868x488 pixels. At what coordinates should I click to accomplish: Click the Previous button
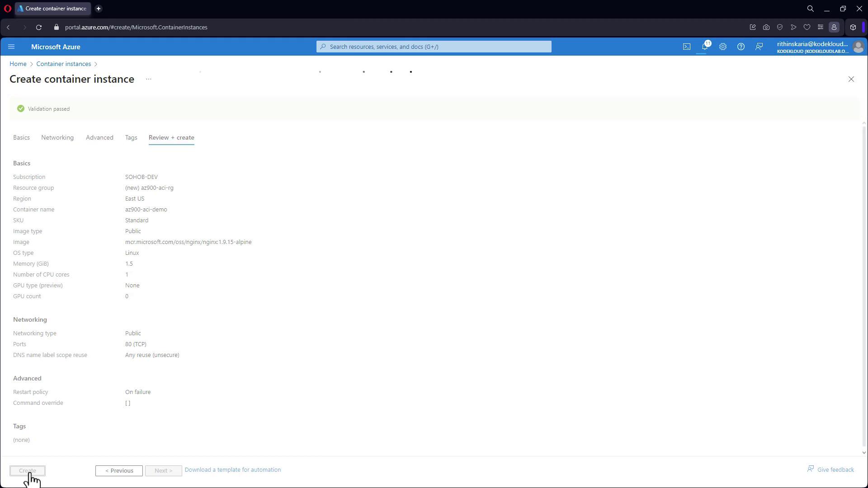coord(119,470)
